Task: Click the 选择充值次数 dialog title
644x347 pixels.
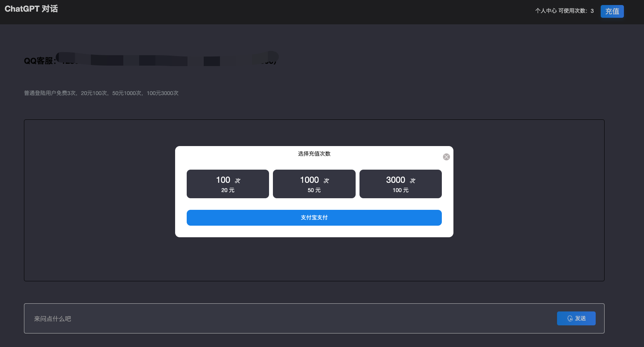Action: (314, 154)
